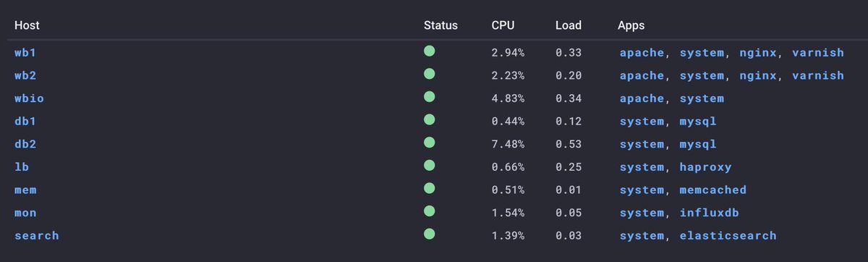This screenshot has height=262, width=868.
Task: Open the varnish app link for wb2
Action: 817,75
